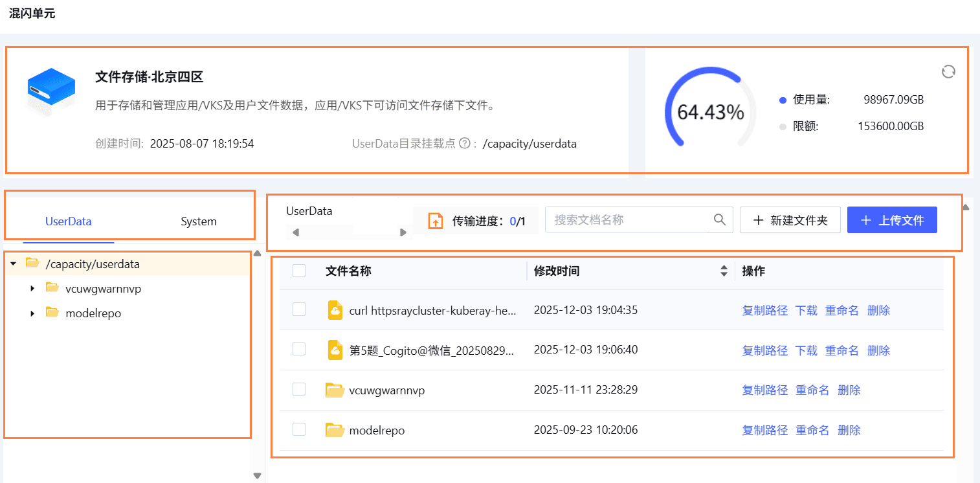Click the breadcrumb scroll right arrow
Image resolution: width=980 pixels, height=483 pixels.
[403, 232]
